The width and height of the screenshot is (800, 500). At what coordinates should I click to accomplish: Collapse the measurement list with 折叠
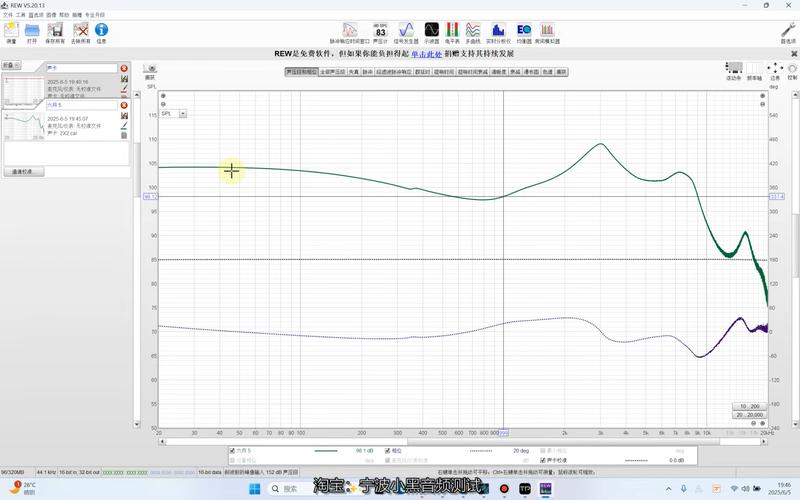[11, 65]
